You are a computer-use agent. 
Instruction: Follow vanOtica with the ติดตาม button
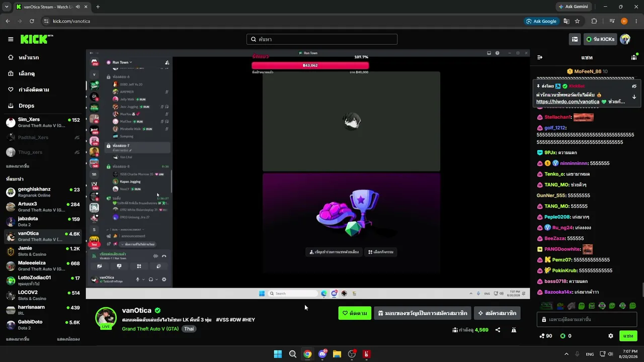pos(355,313)
